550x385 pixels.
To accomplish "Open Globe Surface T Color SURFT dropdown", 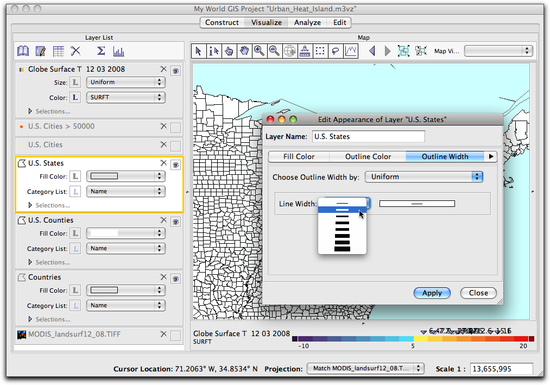I will point(126,97).
